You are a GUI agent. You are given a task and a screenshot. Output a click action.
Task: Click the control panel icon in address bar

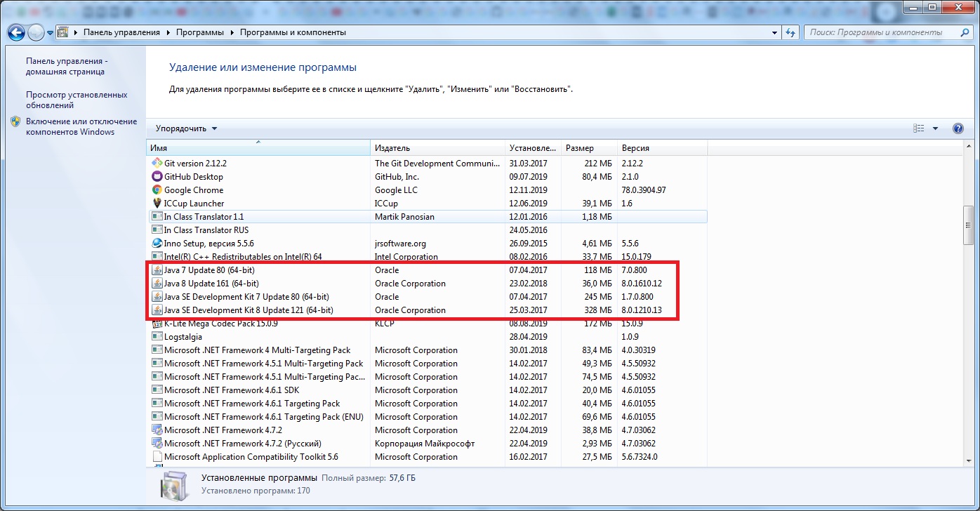point(62,32)
